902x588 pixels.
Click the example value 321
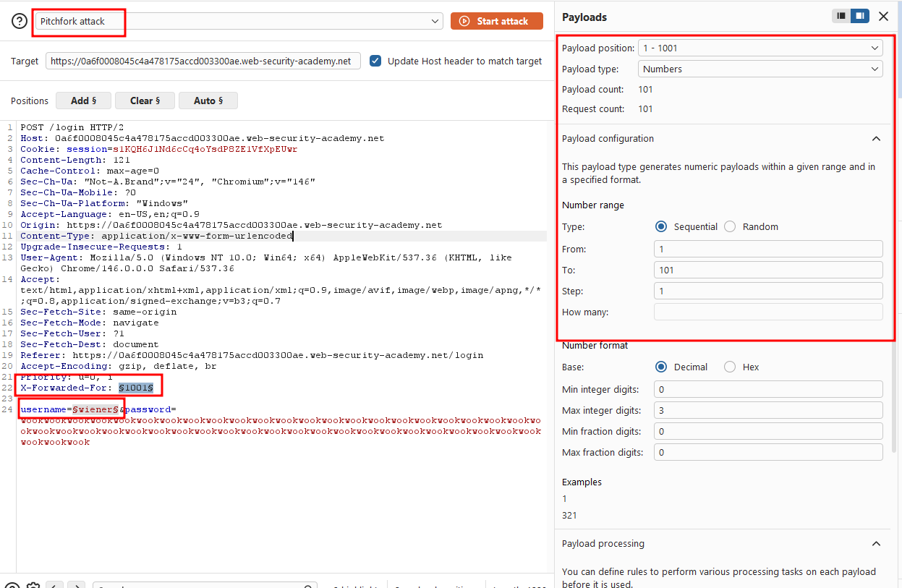(569, 516)
